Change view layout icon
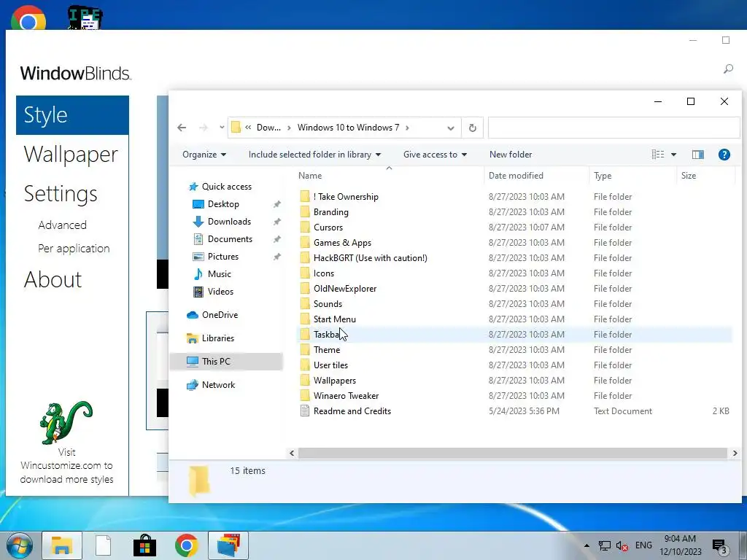 coord(658,155)
